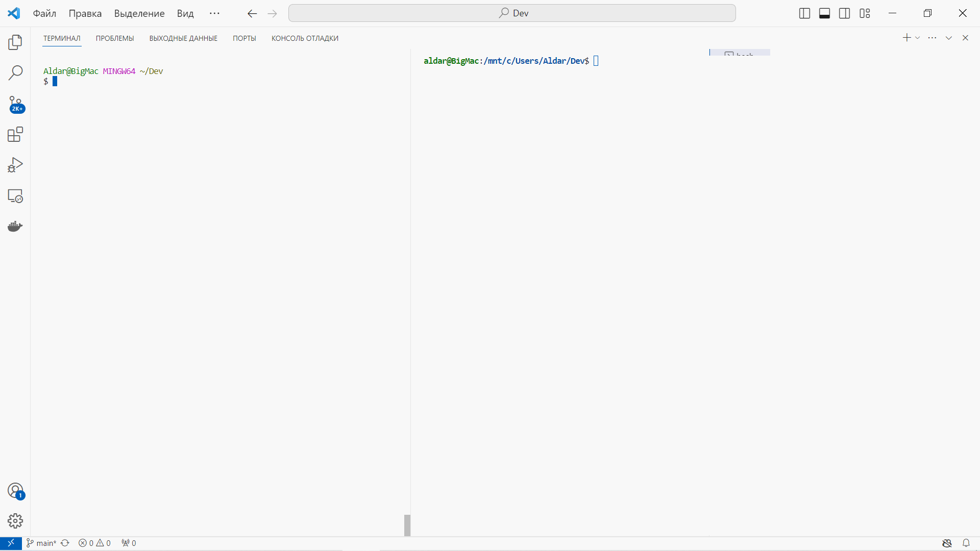Open the Remote Explorer view
The width and height of the screenshot is (980, 551).
pos(15,195)
